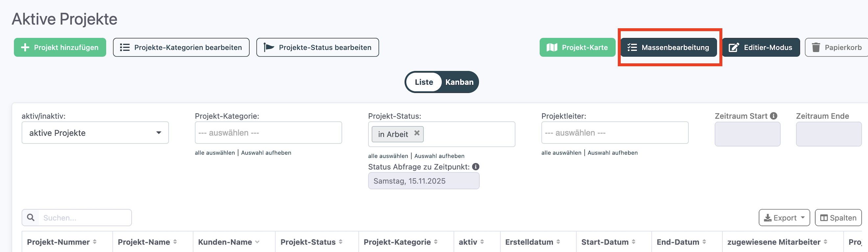Open Projekt-Kategorie selection field
The image size is (868, 252).
pyautogui.click(x=268, y=133)
